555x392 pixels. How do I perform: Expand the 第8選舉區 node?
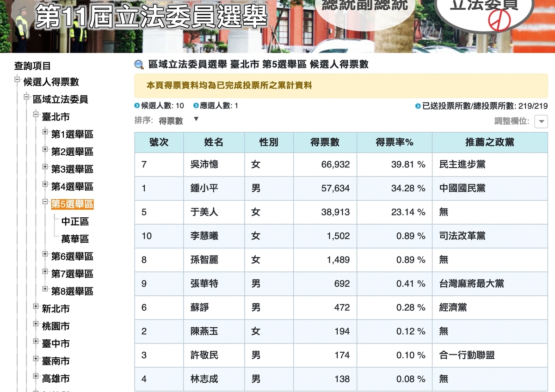coord(45,289)
